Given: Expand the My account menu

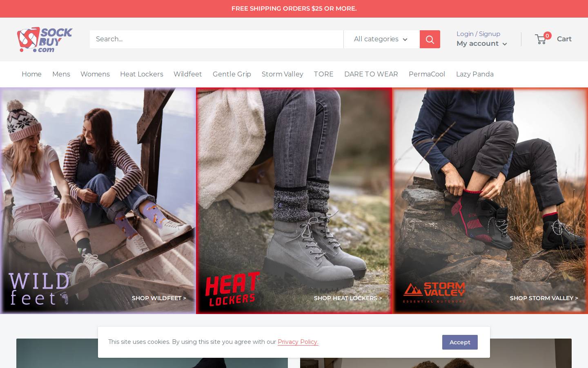Looking at the screenshot, I should coord(482,44).
